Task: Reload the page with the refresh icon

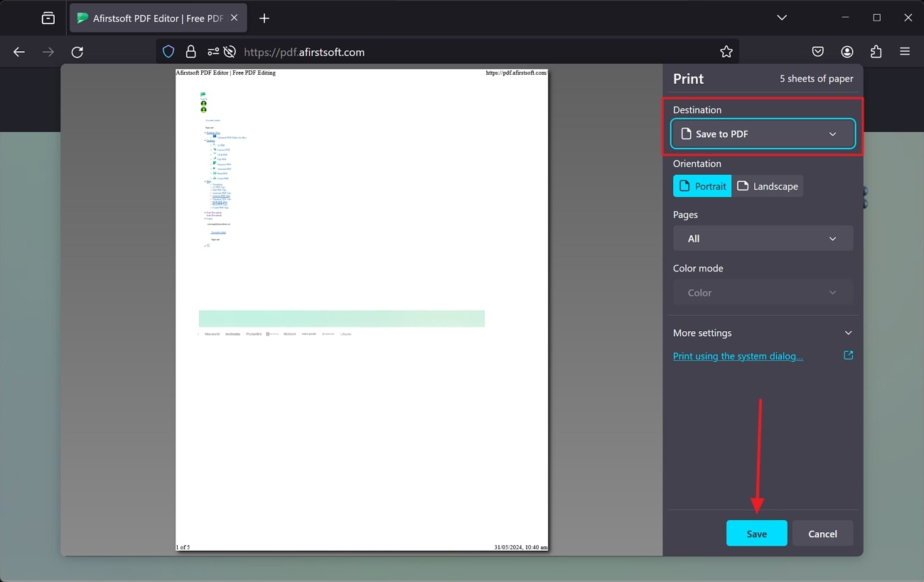Action: pos(77,52)
